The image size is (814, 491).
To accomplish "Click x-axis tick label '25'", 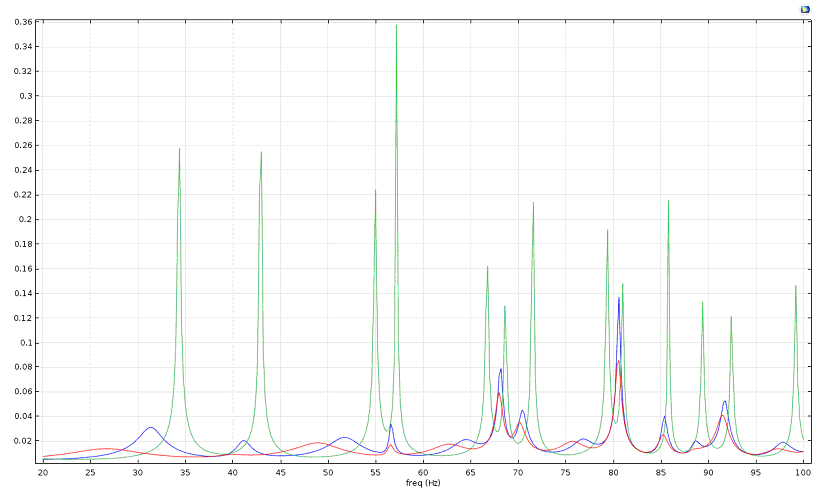I will [x=90, y=472].
